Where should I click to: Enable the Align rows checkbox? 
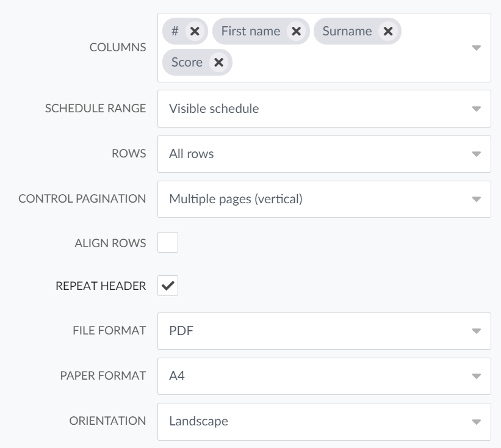pyautogui.click(x=169, y=242)
